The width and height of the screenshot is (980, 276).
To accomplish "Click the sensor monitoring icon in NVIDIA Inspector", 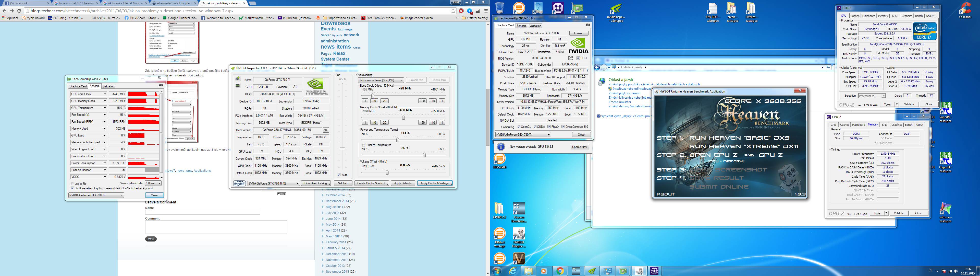I will pyautogui.click(x=237, y=86).
